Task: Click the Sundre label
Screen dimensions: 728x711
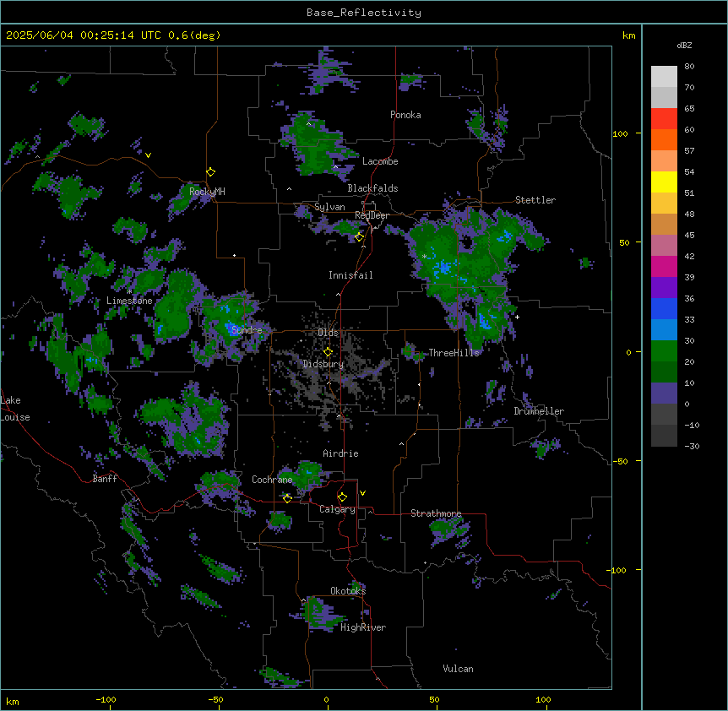Action: click(x=247, y=330)
